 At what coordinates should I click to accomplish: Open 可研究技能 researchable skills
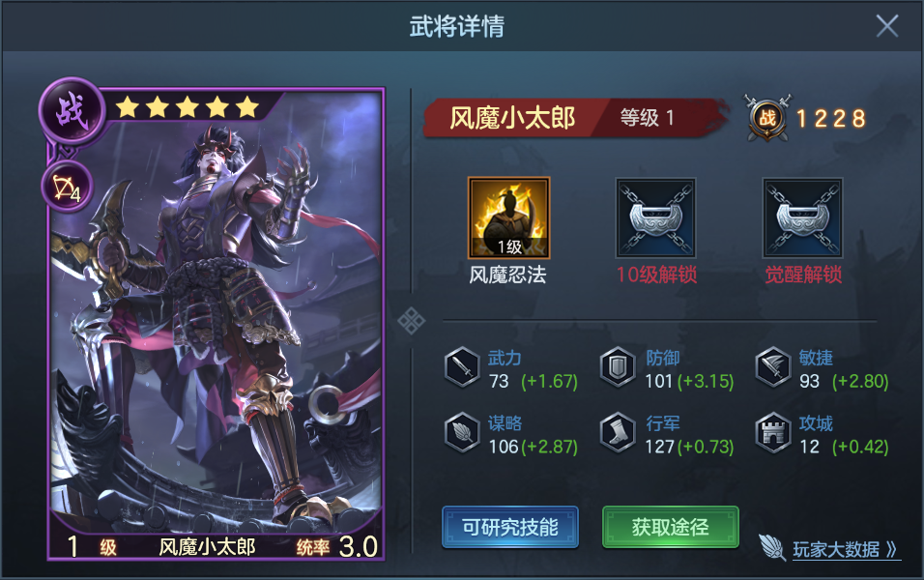pyautogui.click(x=510, y=528)
